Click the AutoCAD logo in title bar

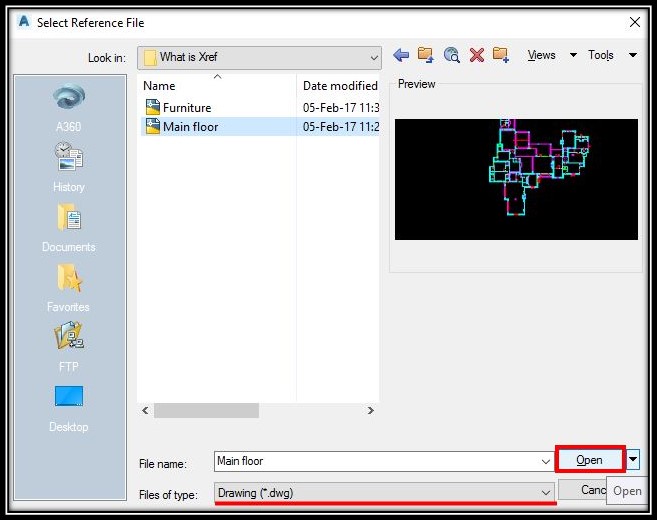pos(24,21)
